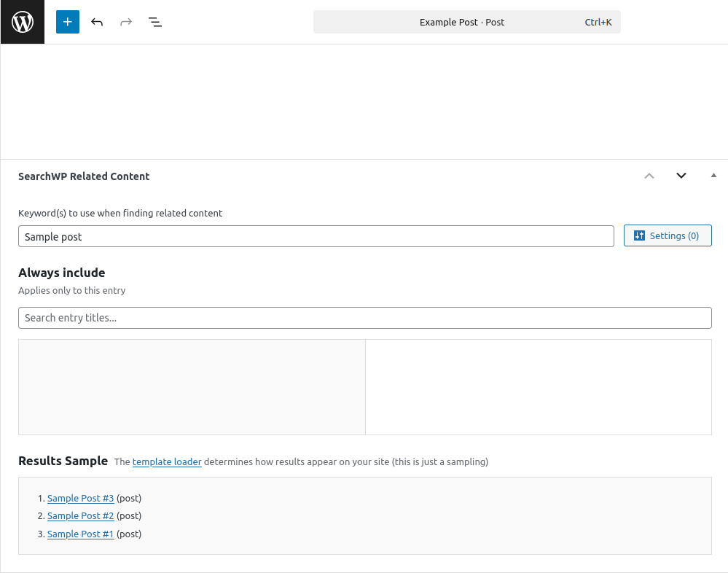Click the empty right white Always include box
The image size is (728, 573).
tap(539, 387)
